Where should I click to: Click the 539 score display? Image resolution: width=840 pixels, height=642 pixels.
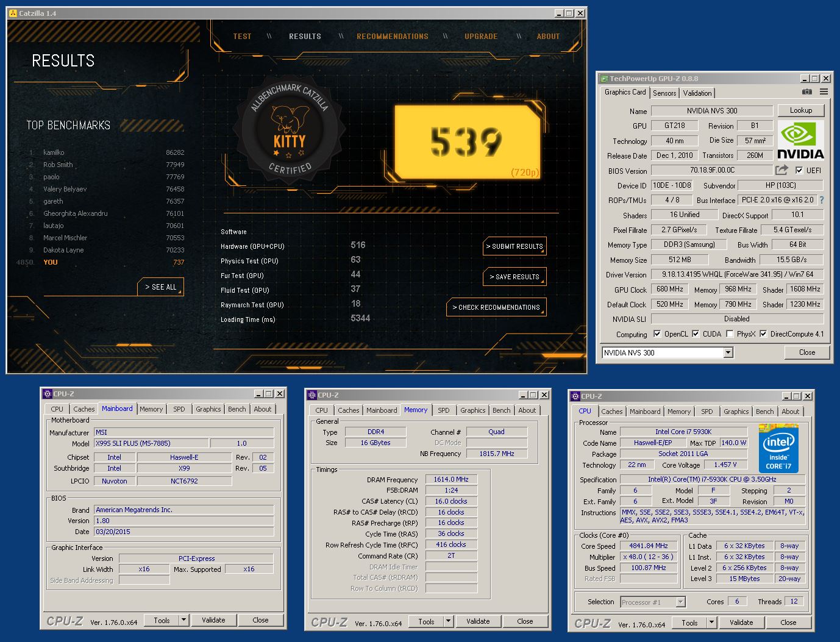point(467,141)
